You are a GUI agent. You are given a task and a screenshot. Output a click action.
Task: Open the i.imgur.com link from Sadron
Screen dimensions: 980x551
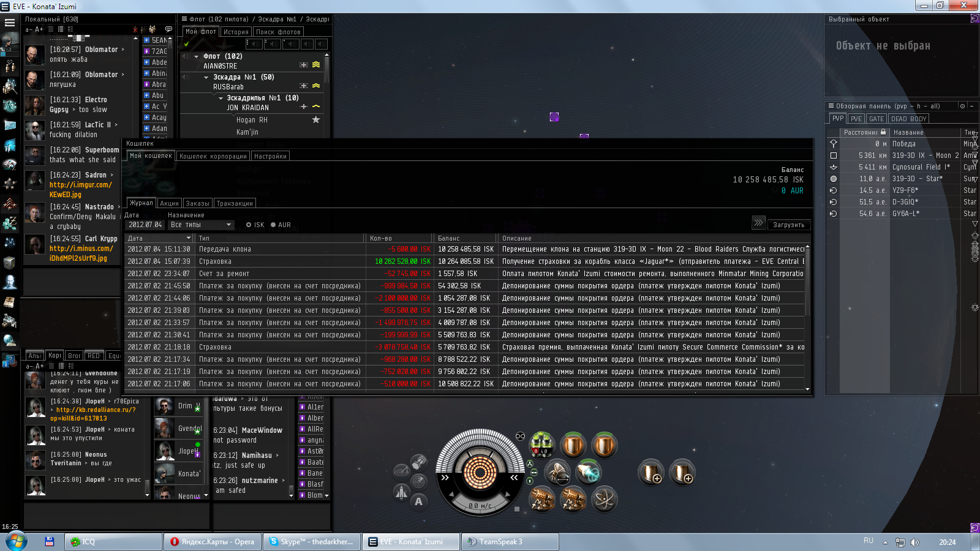click(x=80, y=189)
